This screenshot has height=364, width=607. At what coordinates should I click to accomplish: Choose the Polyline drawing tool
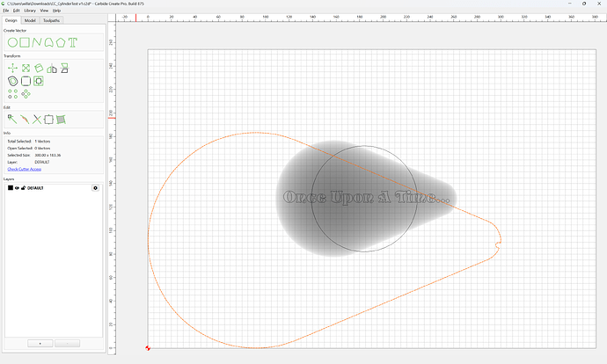[x=37, y=42]
